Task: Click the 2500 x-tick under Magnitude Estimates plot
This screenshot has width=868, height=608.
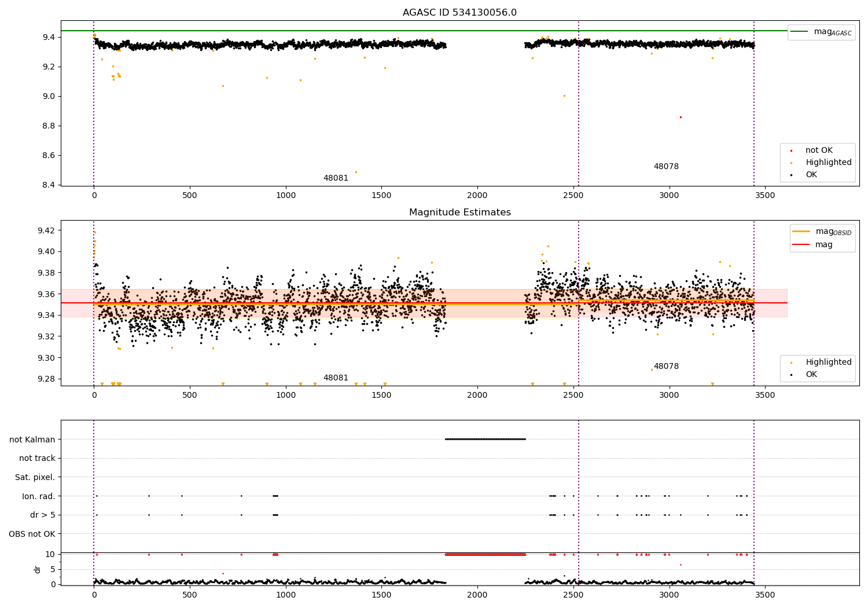Action: click(x=573, y=395)
